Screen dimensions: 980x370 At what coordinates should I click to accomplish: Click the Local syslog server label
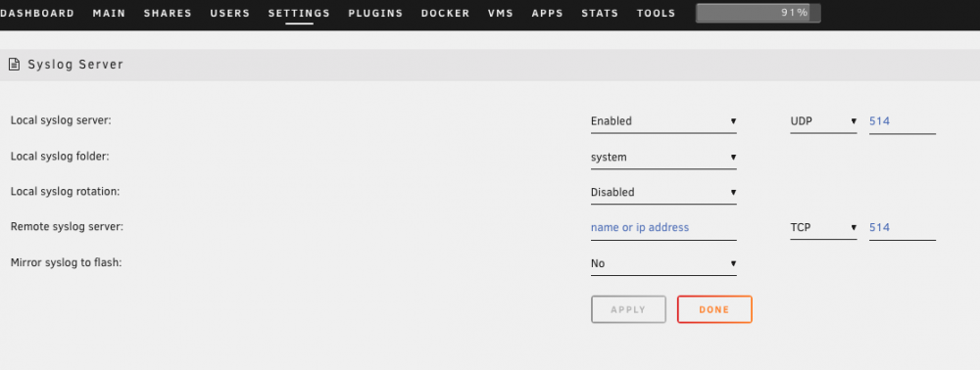pyautogui.click(x=61, y=120)
